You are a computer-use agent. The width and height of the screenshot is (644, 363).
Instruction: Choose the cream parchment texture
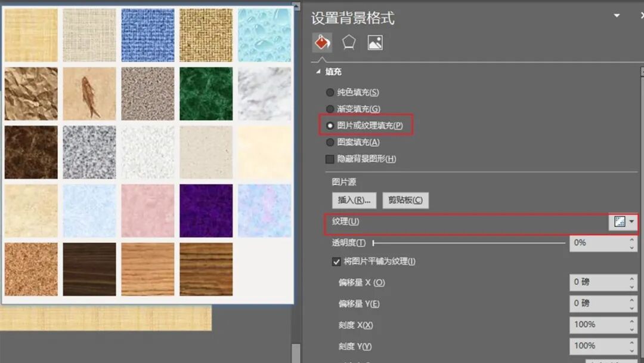coord(265,152)
